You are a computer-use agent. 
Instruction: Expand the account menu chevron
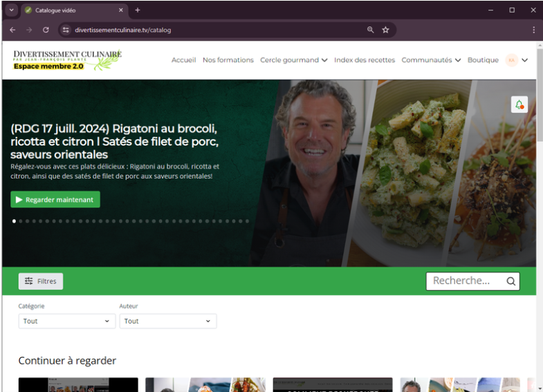524,60
